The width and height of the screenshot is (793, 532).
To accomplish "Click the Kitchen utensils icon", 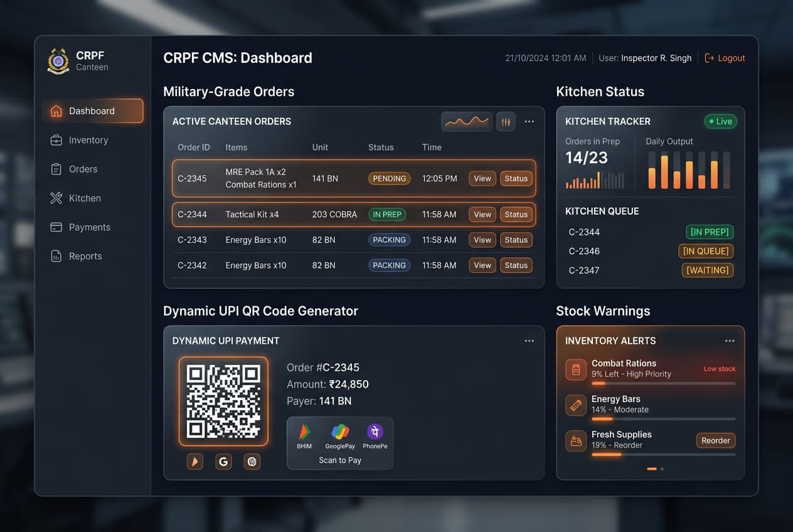I will (56, 198).
